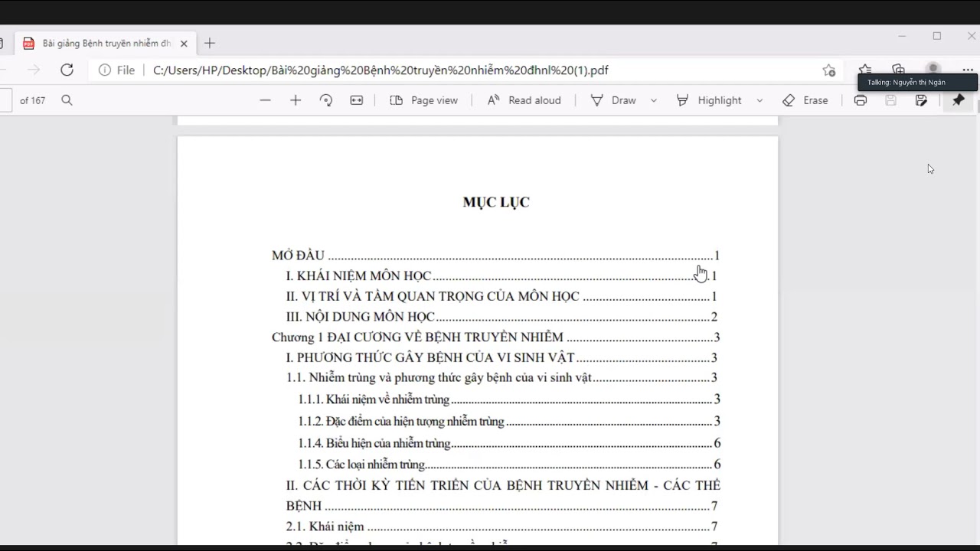Add this page to favorites star icon
980x551 pixels.
828,70
